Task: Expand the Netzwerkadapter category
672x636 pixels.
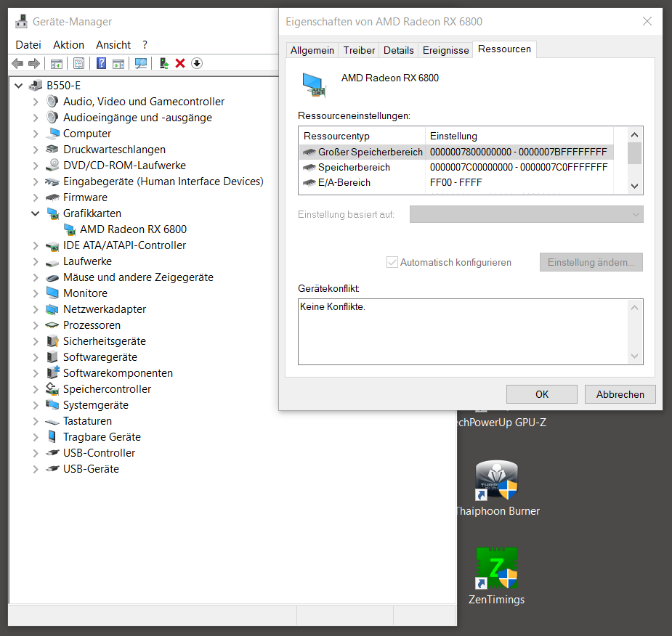Action: (x=36, y=309)
